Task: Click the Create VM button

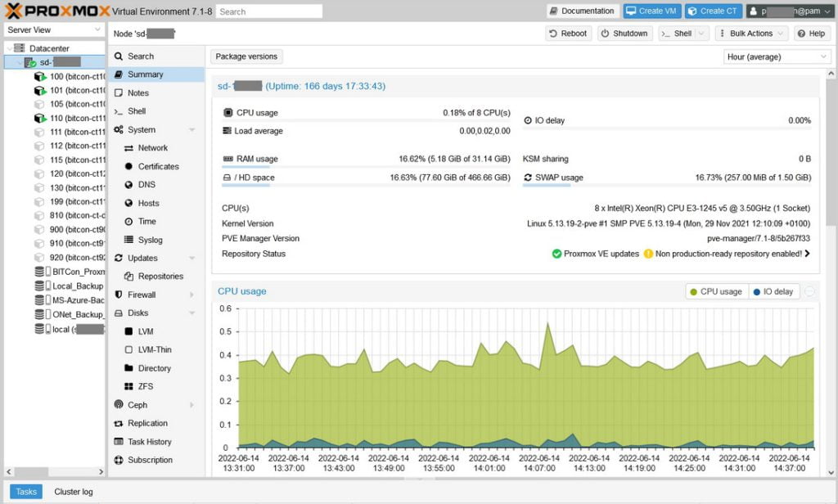Action: click(x=652, y=11)
